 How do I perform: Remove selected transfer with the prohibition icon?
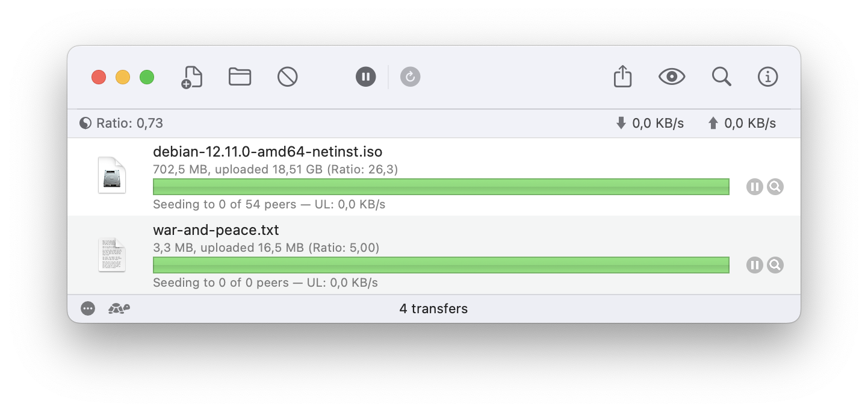(x=288, y=77)
